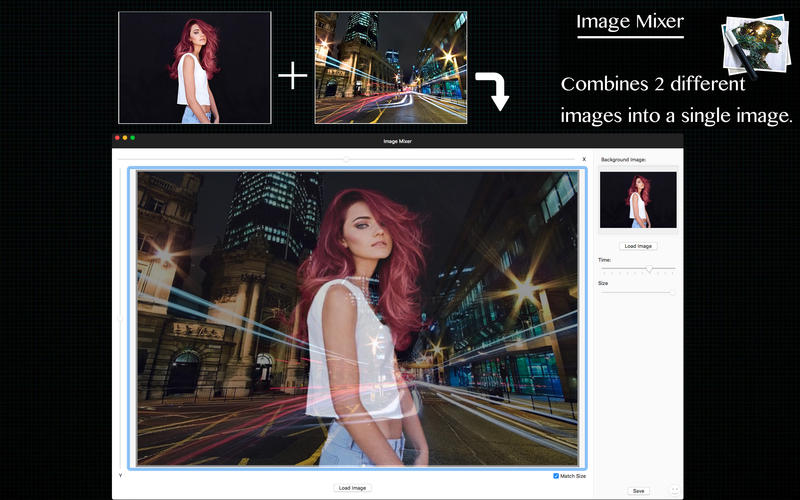Minimize the window with the yellow button

point(125,137)
